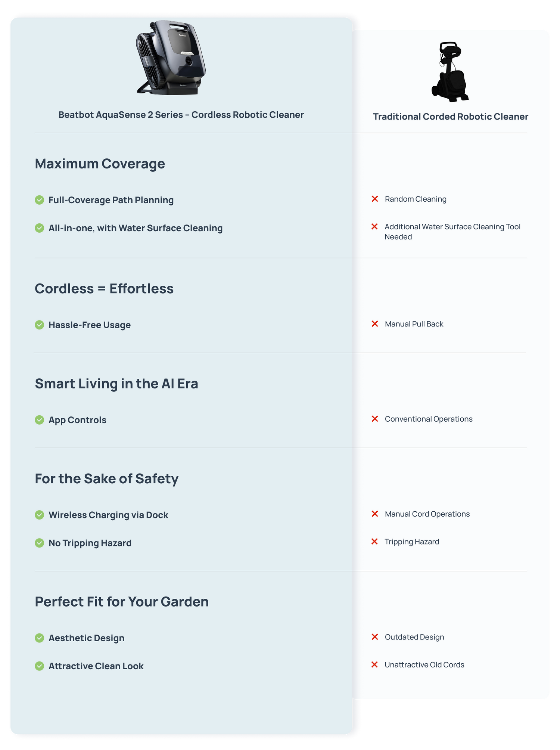Click the Traditional Corded Robotic Cleaner heading

tap(451, 117)
